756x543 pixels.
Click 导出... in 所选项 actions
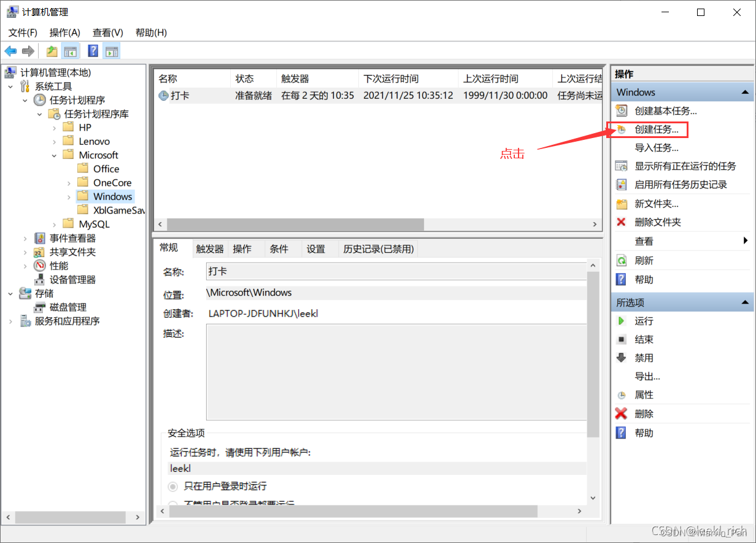click(647, 377)
